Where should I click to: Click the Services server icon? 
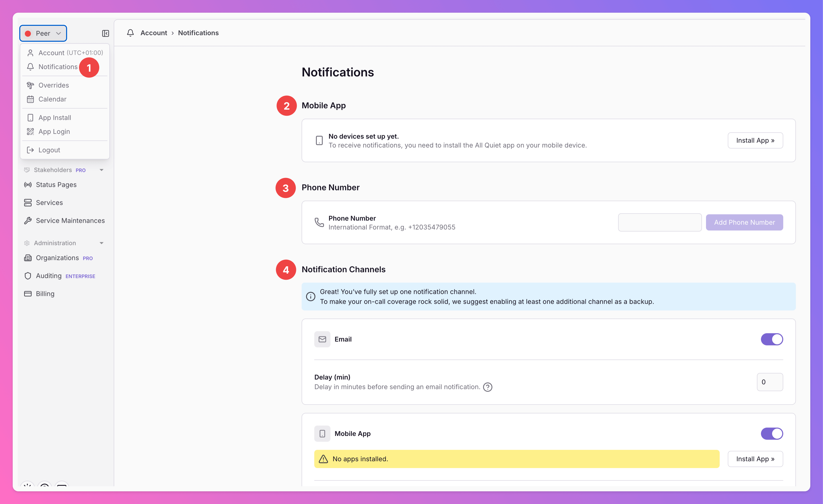pos(28,203)
